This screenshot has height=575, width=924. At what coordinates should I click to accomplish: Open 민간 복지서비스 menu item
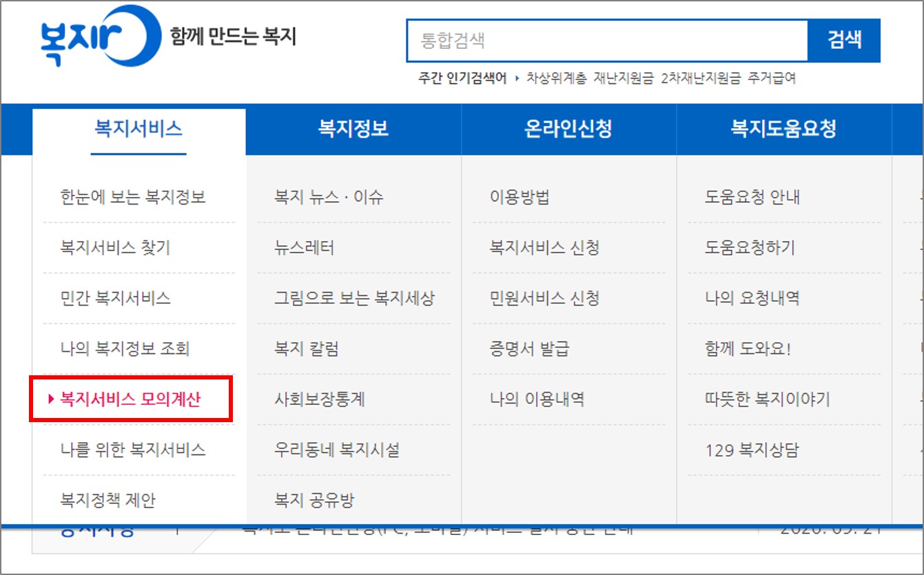point(116,298)
